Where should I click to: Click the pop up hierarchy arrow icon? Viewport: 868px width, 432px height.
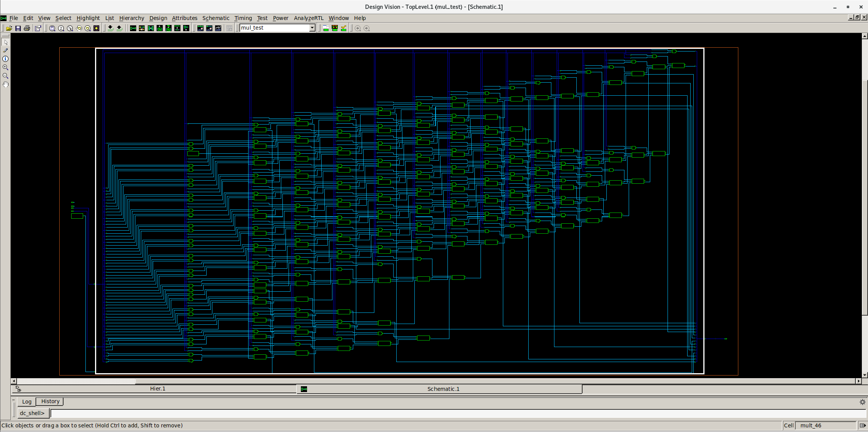pos(119,28)
